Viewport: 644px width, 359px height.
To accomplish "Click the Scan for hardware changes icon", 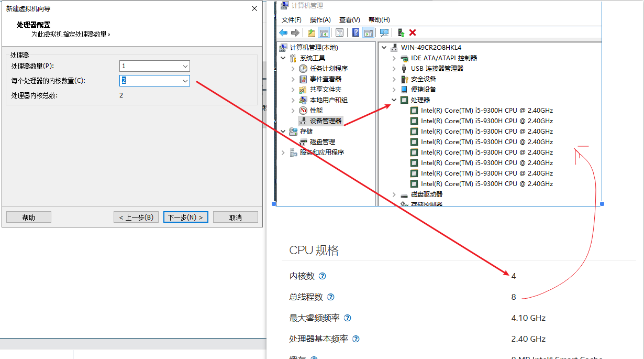I will 384,32.
